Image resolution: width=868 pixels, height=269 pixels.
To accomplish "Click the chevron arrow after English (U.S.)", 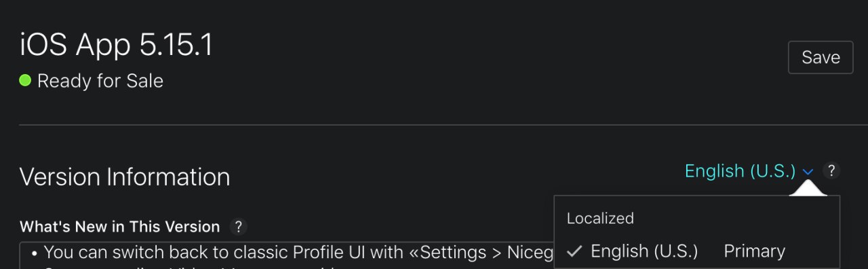I will point(808,172).
